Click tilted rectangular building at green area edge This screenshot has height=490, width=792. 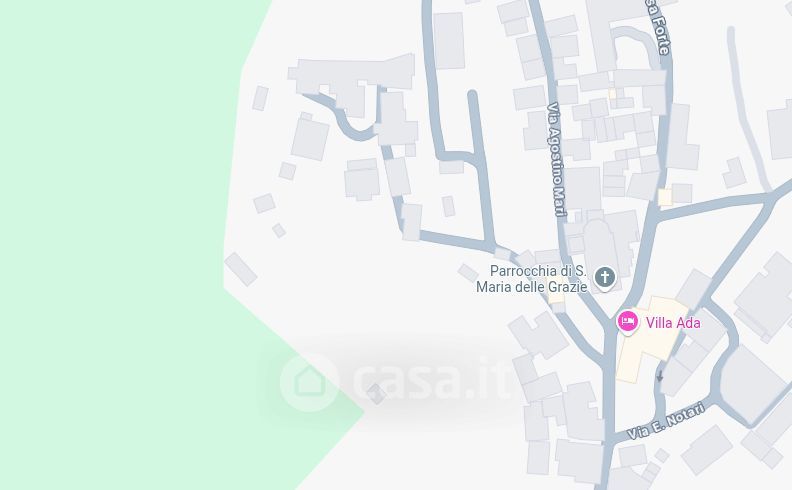[240, 269]
